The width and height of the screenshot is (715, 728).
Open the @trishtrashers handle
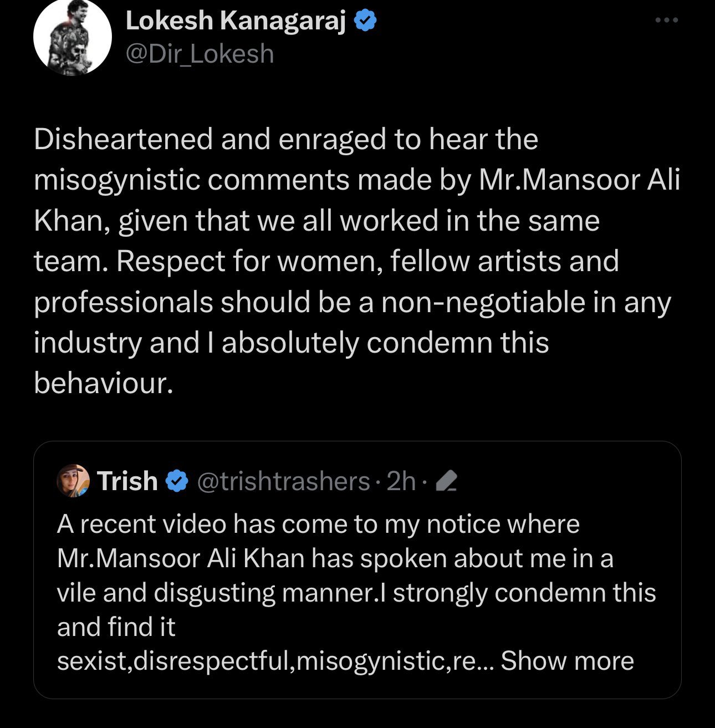(283, 481)
